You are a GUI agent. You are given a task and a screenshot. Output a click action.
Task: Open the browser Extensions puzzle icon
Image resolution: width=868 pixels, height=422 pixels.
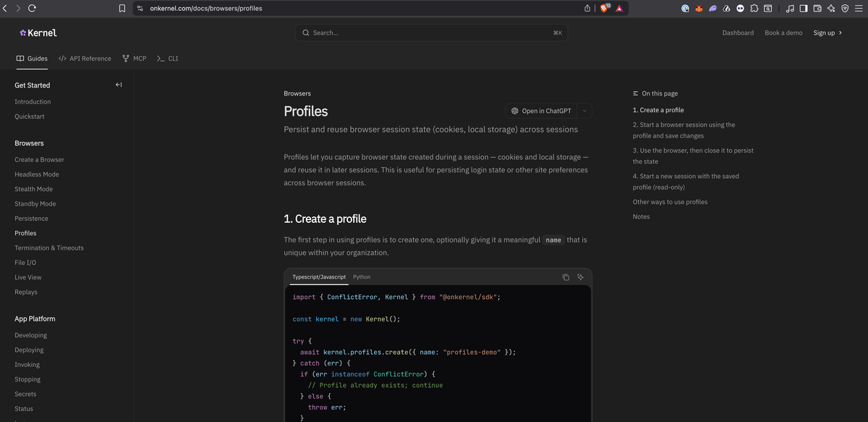tap(754, 9)
